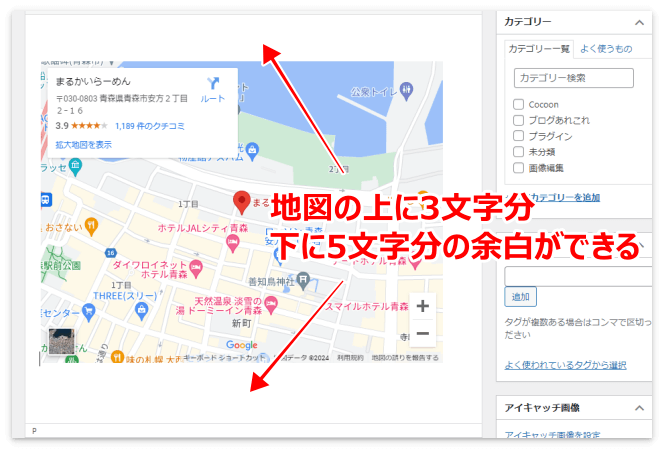The height and width of the screenshot is (451, 664).
Task: Focus the カテゴリー検索 input field
Action: coord(574,78)
